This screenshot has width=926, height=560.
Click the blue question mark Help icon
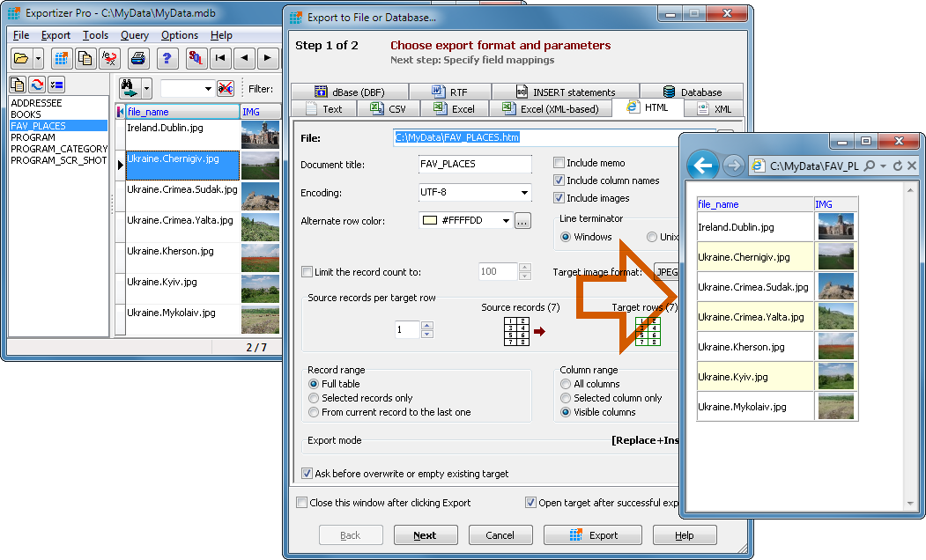(167, 58)
